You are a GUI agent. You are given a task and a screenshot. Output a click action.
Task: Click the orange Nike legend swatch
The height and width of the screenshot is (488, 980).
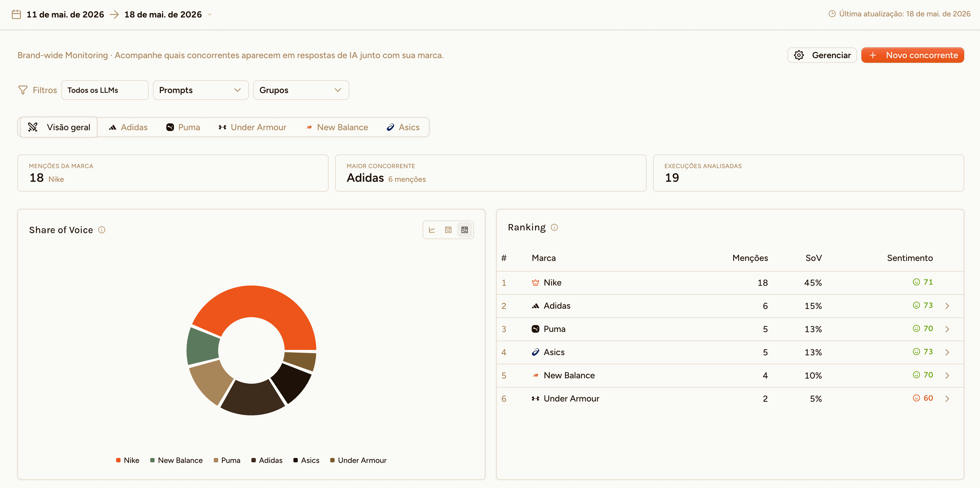(118, 460)
